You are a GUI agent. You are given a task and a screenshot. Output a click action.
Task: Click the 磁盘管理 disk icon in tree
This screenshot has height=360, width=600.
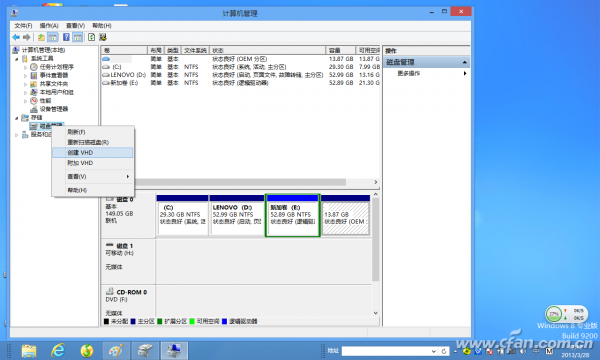[34, 126]
